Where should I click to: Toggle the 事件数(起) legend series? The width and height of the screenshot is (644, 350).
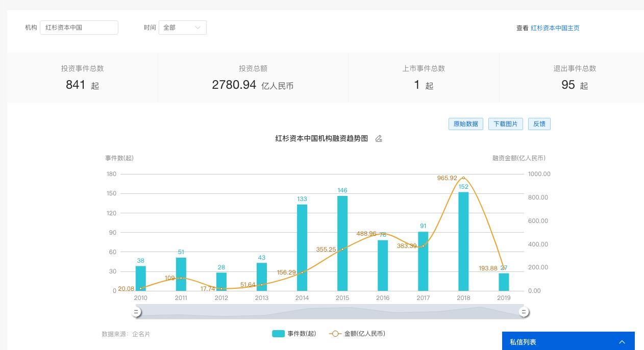[x=294, y=334]
